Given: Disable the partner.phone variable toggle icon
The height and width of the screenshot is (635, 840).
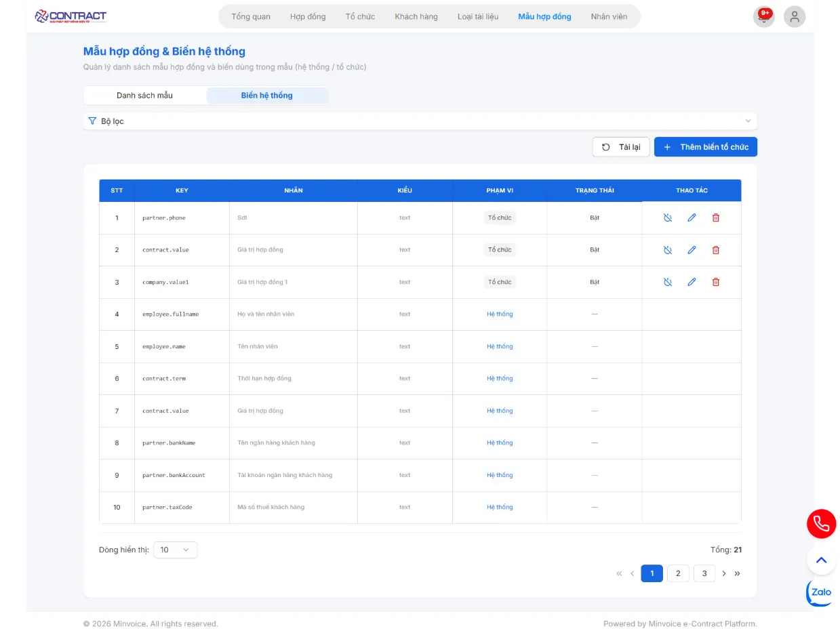Looking at the screenshot, I should coord(667,218).
